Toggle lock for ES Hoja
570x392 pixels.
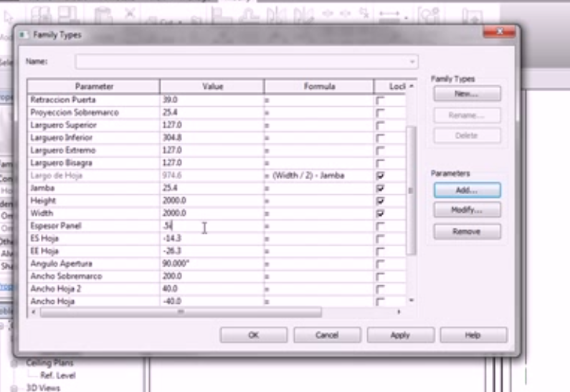380,239
